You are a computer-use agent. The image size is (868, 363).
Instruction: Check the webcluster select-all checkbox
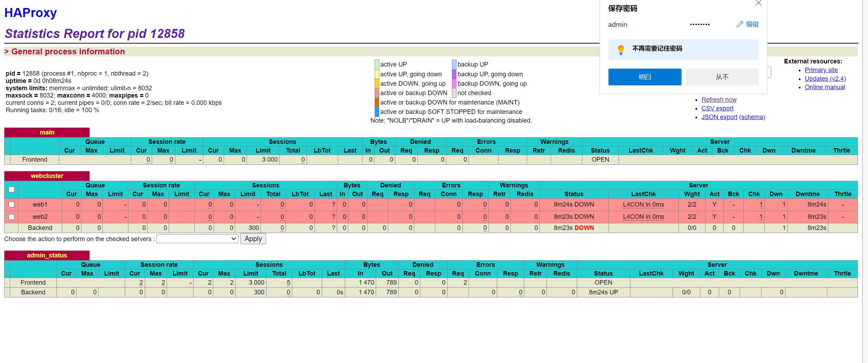[11, 190]
